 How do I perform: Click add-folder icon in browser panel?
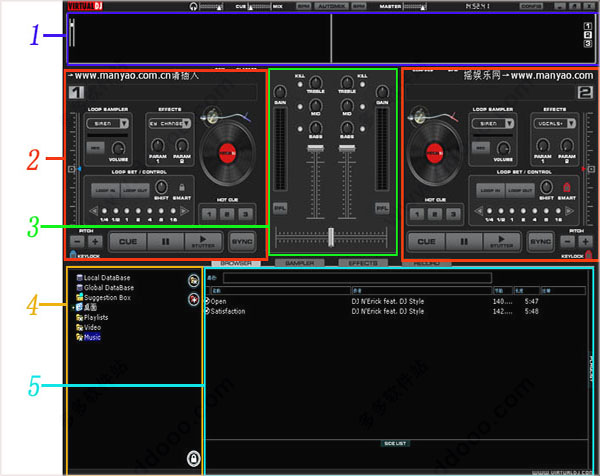pos(194,280)
